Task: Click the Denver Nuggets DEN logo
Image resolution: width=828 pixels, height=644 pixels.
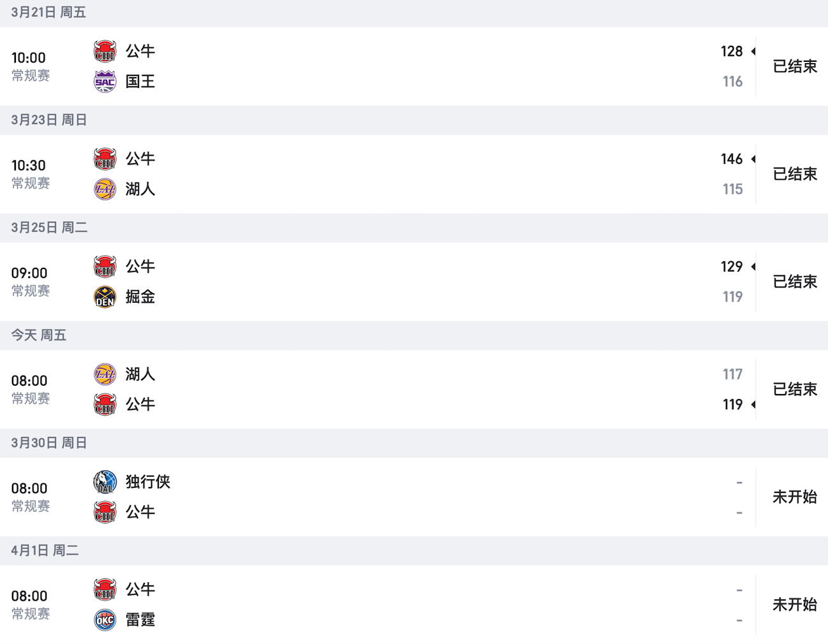Action: coord(105,297)
